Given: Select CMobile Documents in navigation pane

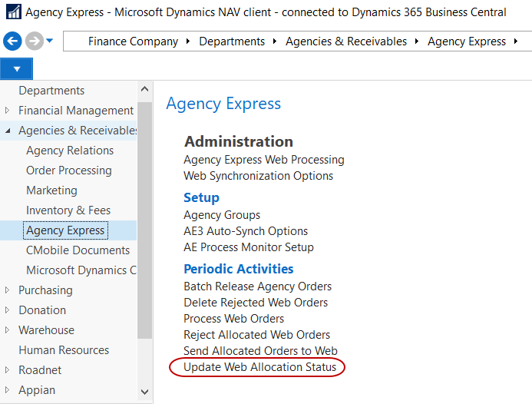Looking at the screenshot, I should [x=78, y=250].
